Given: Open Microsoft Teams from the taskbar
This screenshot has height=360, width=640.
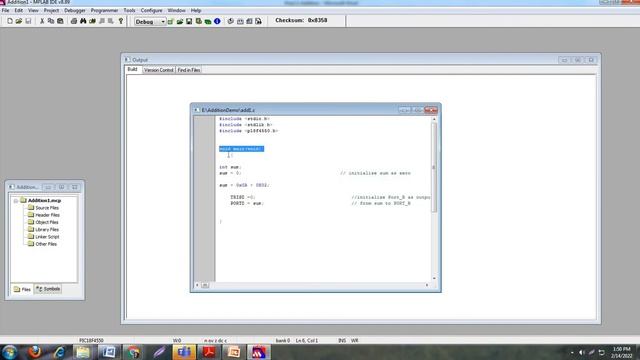Looking at the screenshot, I should 184,352.
